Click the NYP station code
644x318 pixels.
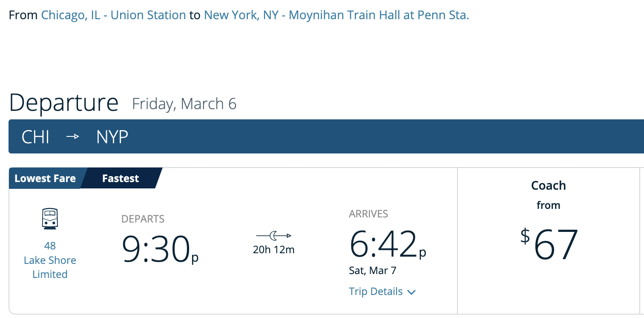(x=112, y=137)
